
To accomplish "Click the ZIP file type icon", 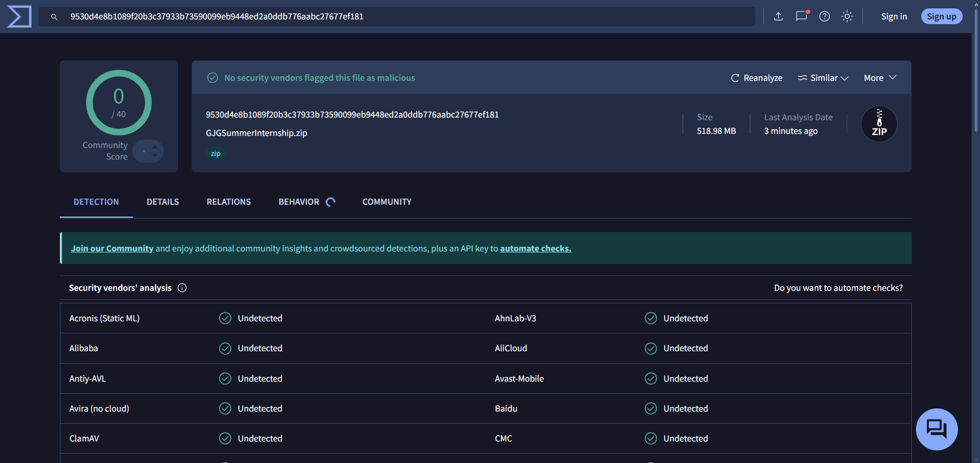I will pyautogui.click(x=879, y=124).
